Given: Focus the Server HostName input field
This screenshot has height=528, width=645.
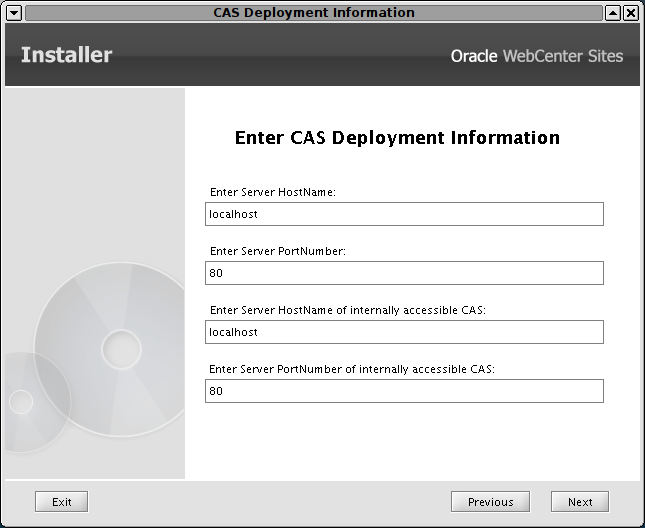Looking at the screenshot, I should 404,214.
